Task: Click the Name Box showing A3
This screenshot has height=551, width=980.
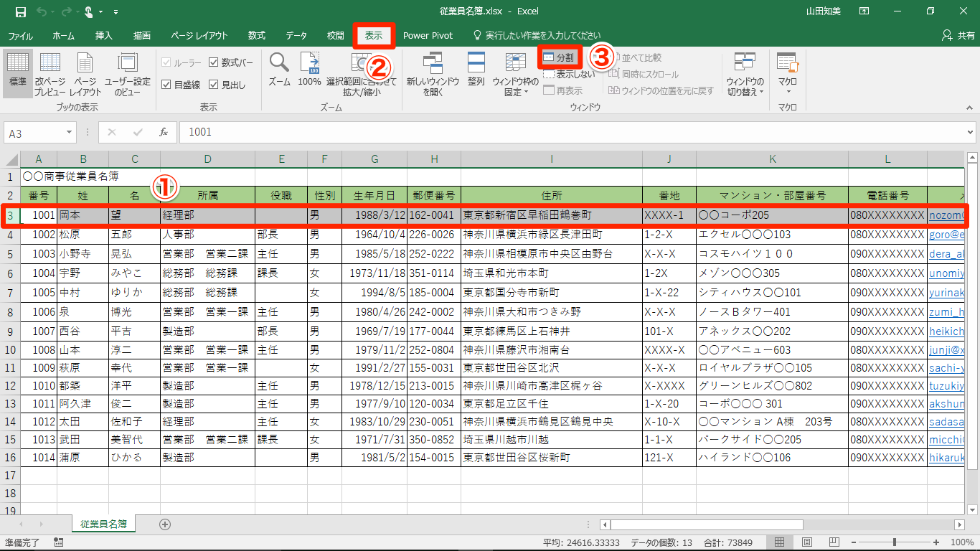Action: (x=34, y=132)
